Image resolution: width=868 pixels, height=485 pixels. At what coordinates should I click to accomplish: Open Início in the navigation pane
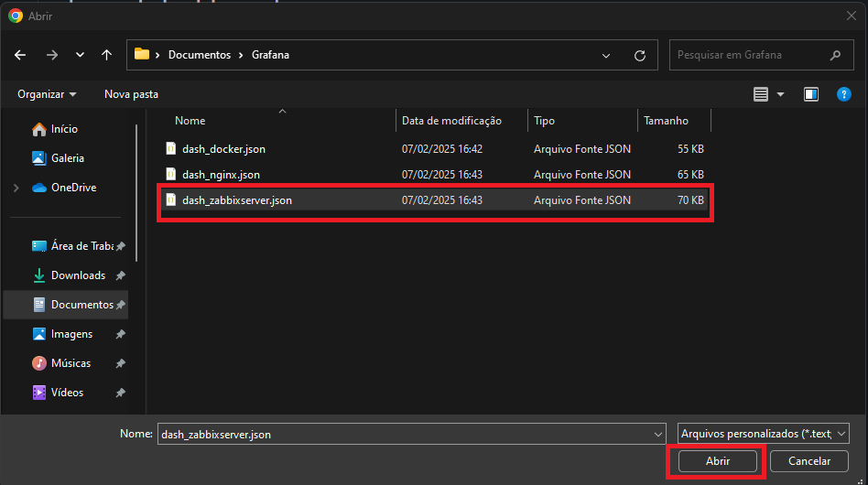64,129
